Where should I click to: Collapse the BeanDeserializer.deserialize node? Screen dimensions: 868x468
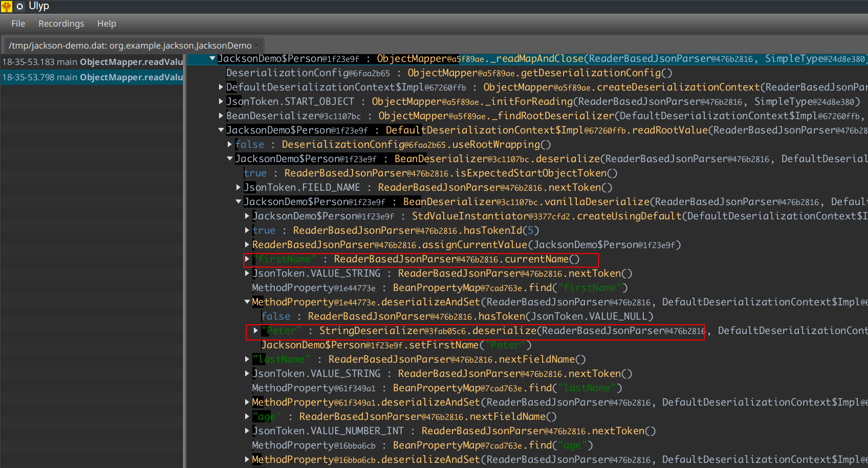coord(230,159)
